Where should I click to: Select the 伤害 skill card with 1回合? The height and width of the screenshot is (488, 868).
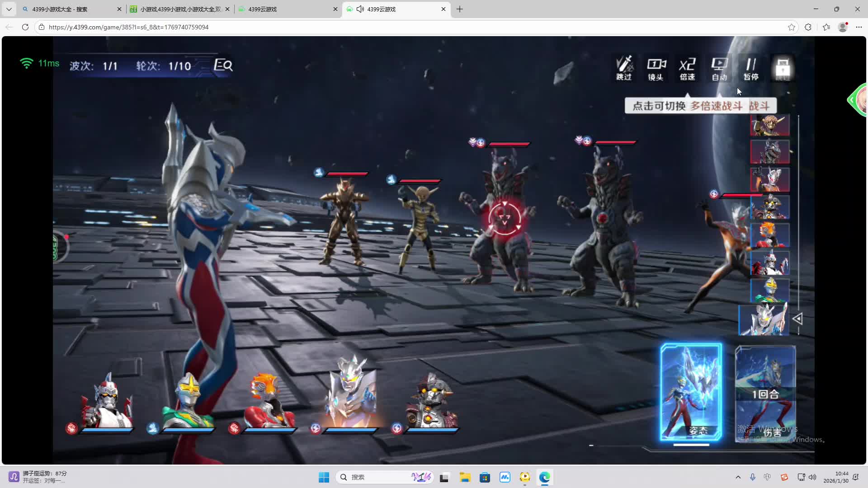[765, 392]
